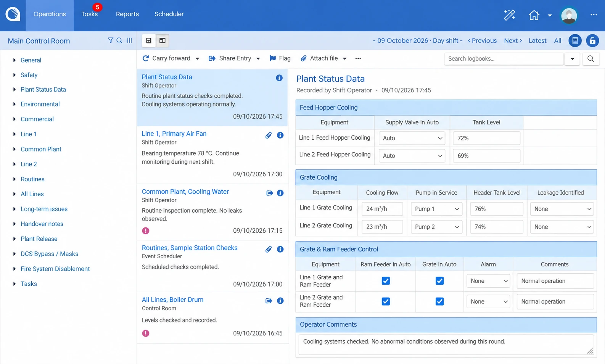This screenshot has width=605, height=364.
Task: Open Line 1 Grate Cooling Pump in Service dropdown
Action: (436, 209)
